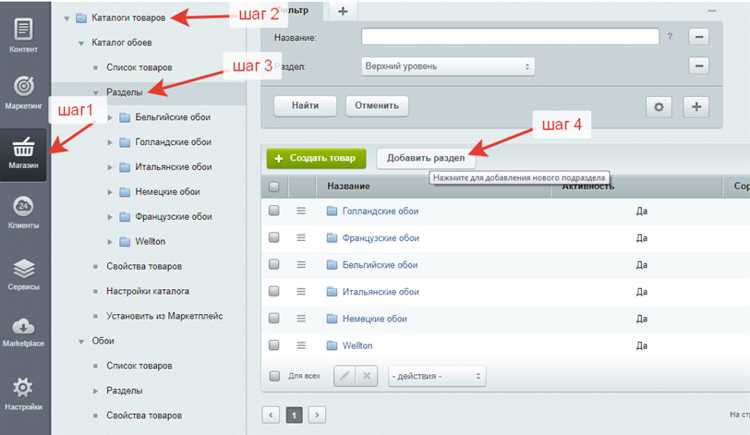Expand the Бельгийские обои tree folder

coord(110,117)
